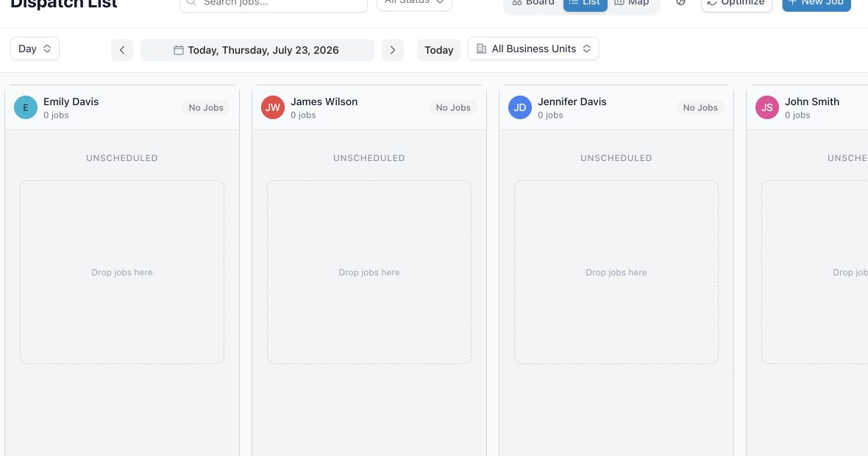Click the settings gear icon in the toolbar

point(680,2)
